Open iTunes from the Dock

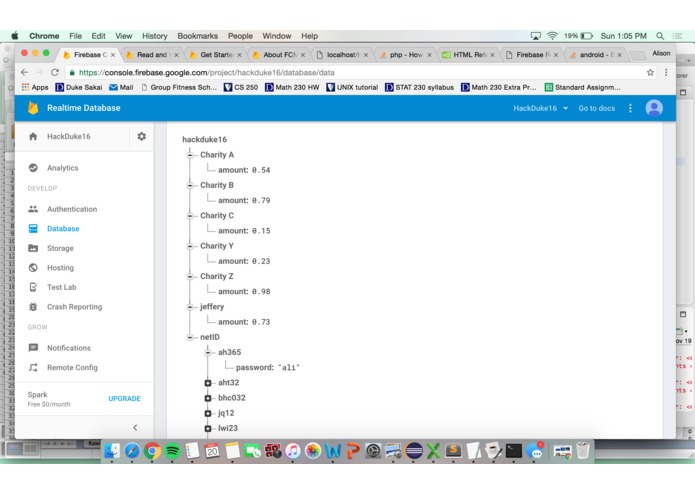tap(293, 451)
